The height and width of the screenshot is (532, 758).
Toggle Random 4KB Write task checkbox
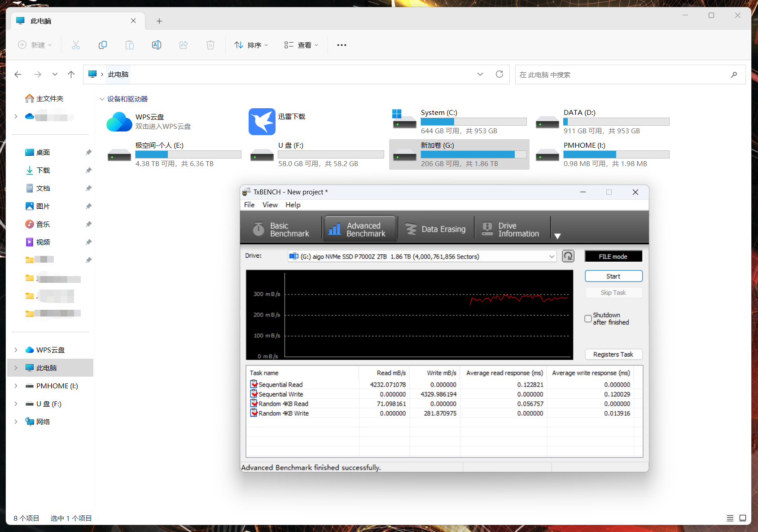tap(254, 413)
